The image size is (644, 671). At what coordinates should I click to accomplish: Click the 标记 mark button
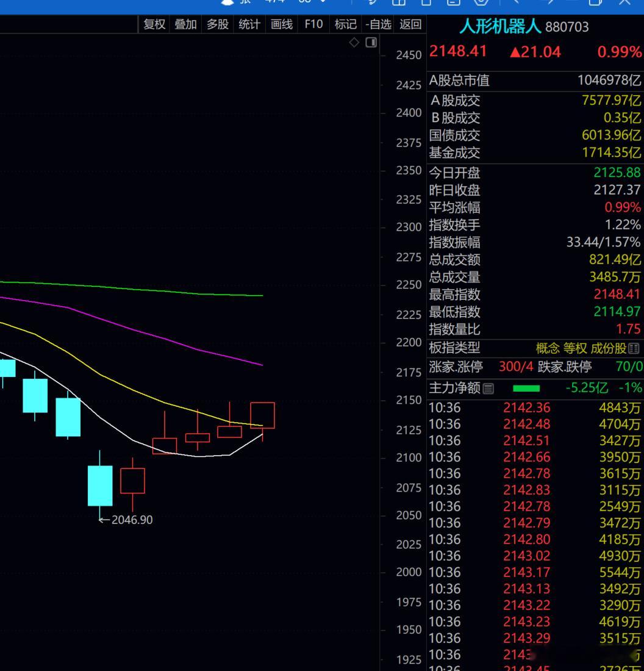[346, 24]
